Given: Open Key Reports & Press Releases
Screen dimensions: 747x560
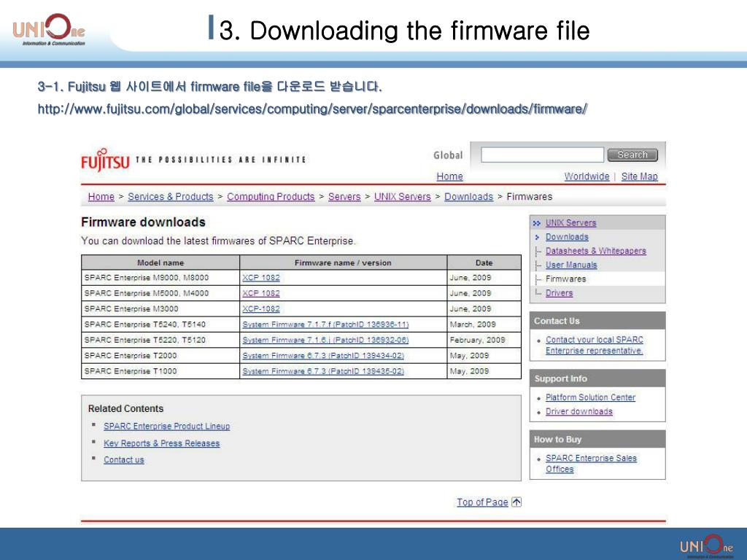Looking at the screenshot, I should [x=161, y=443].
